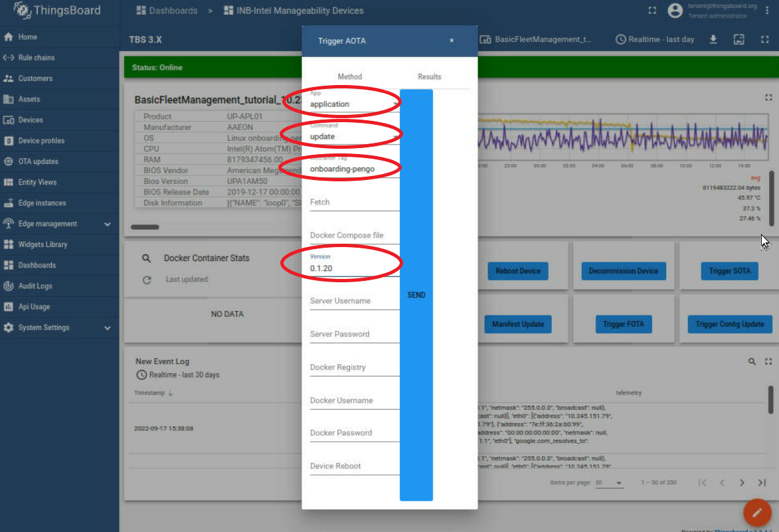Open the user account avatar icon
Screen dimensions: 779x532
tap(675, 11)
